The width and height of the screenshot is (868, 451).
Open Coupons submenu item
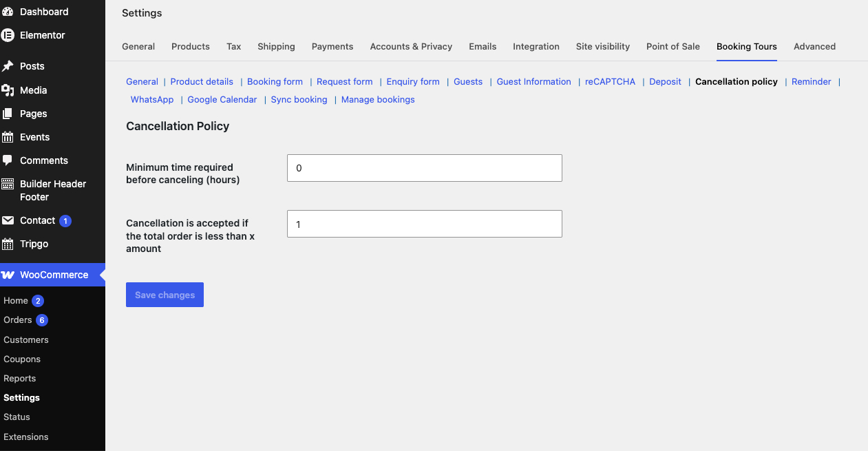[x=22, y=359]
